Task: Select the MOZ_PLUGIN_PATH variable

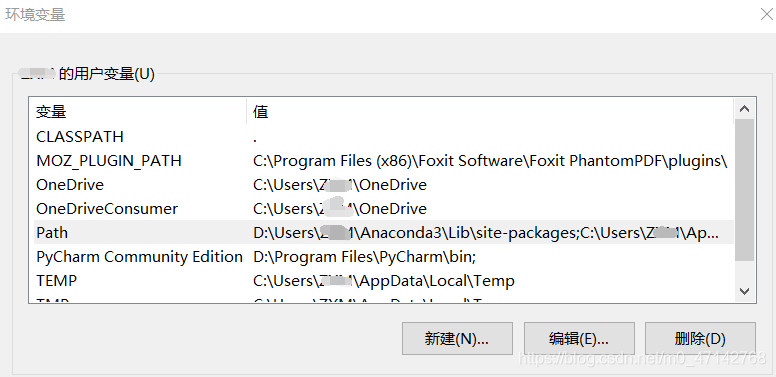Action: (x=109, y=161)
